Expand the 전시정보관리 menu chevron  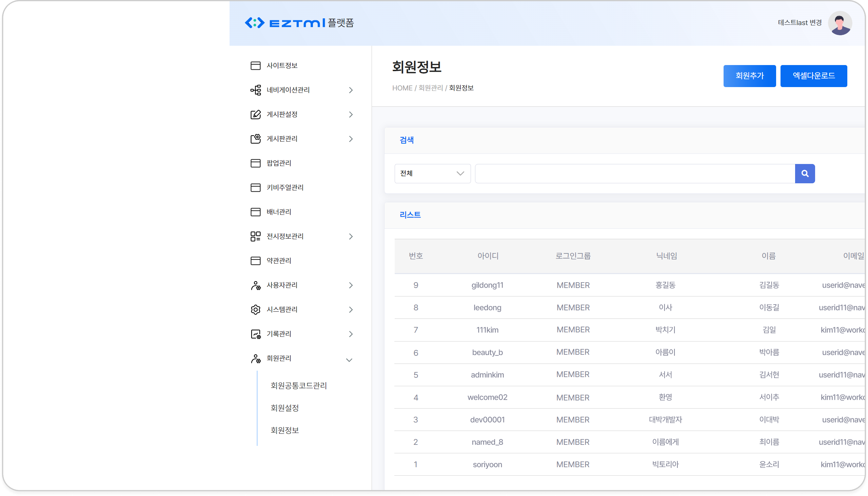point(351,236)
